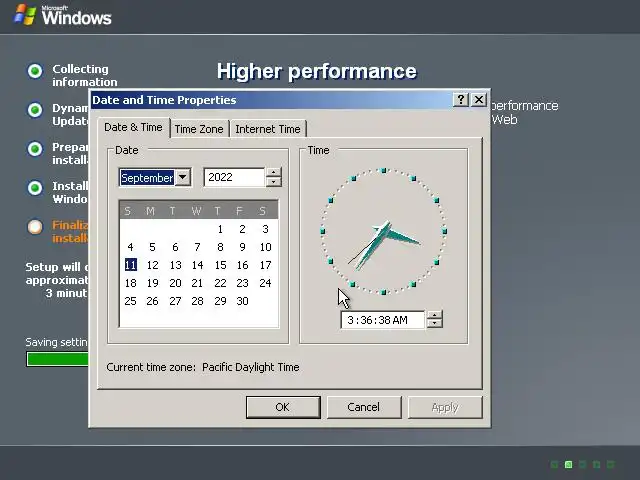The width and height of the screenshot is (640, 480).
Task: Select day 12 in the calendar
Action: 152,265
